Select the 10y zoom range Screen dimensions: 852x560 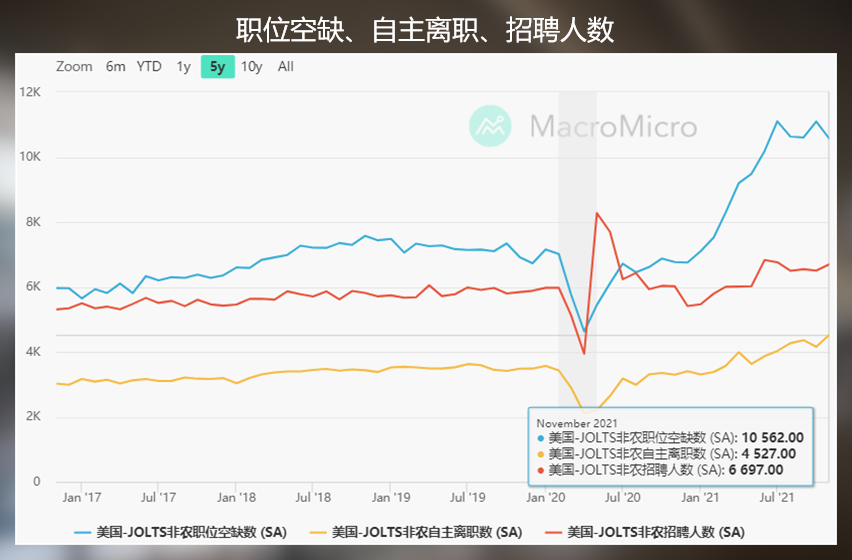pos(252,67)
